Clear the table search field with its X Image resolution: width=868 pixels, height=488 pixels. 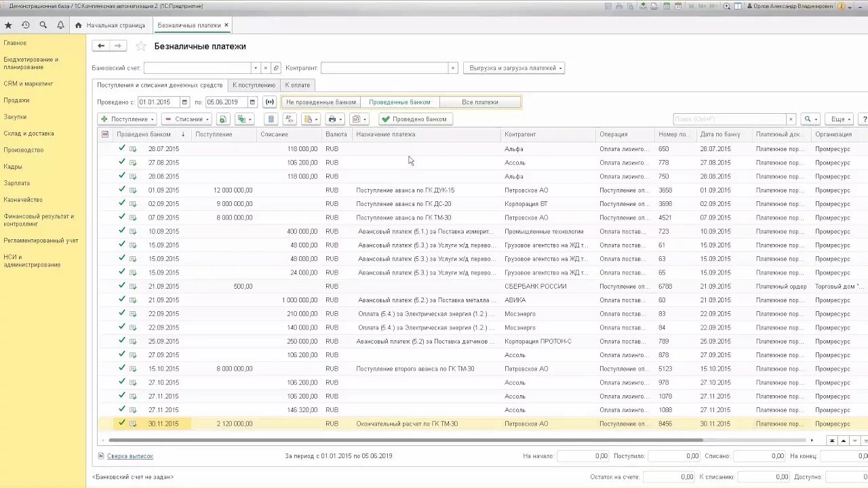pyautogui.click(x=791, y=119)
